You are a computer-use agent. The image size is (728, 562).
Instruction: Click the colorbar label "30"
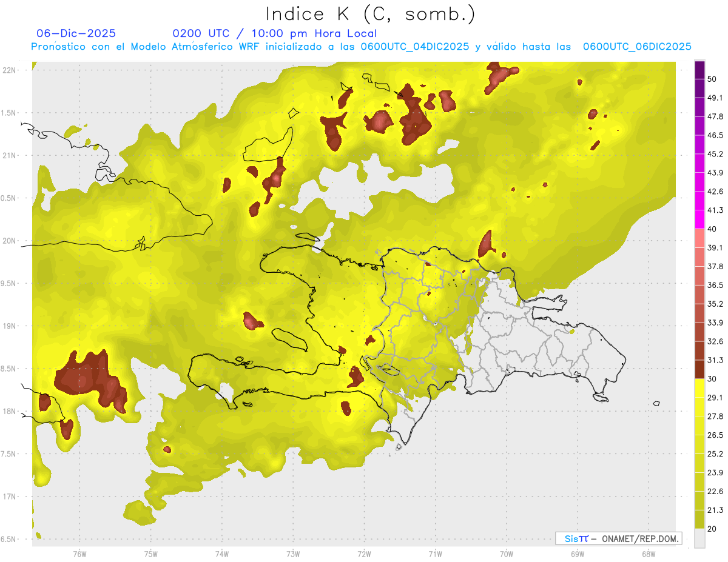[712, 379]
